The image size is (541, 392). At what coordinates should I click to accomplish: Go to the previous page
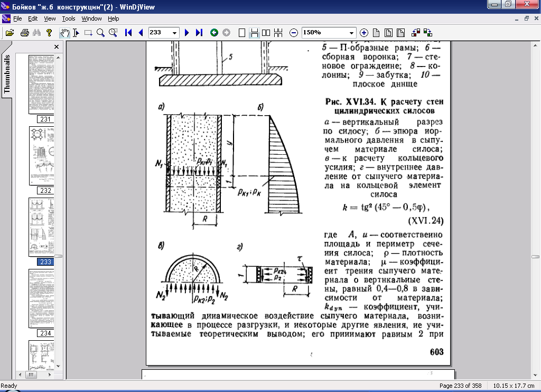tap(141, 33)
